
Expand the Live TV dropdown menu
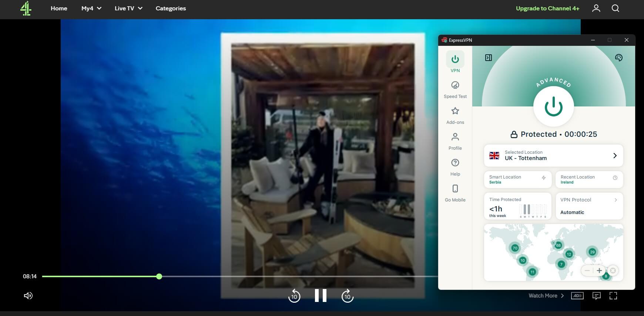click(128, 8)
